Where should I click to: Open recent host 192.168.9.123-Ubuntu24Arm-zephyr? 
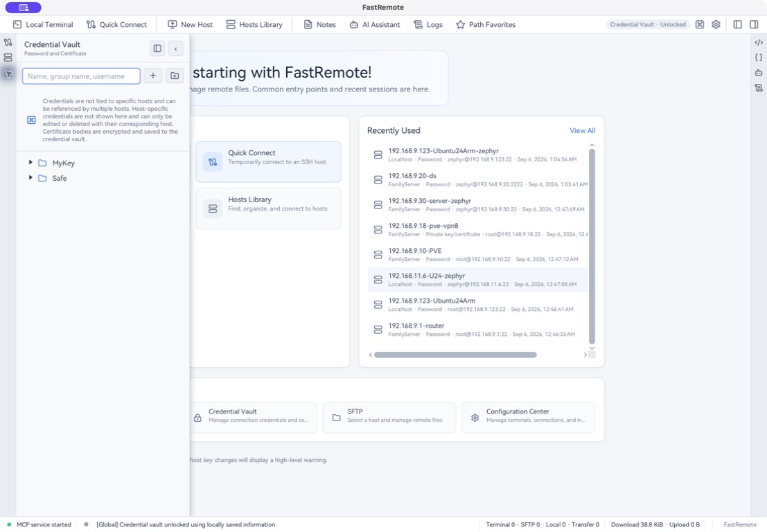(x=477, y=155)
